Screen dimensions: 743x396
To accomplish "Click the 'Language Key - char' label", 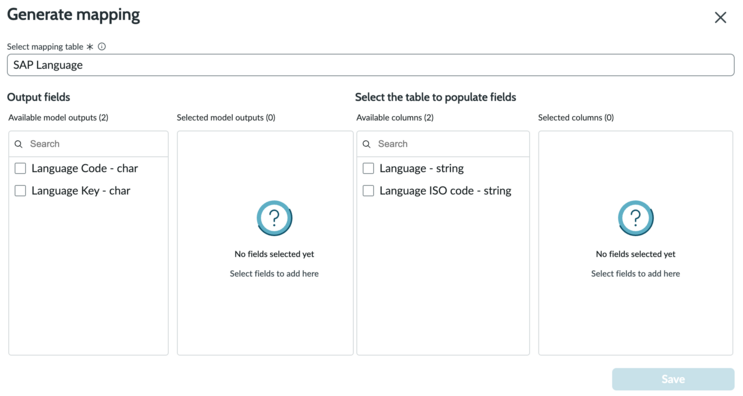I will coord(81,190).
